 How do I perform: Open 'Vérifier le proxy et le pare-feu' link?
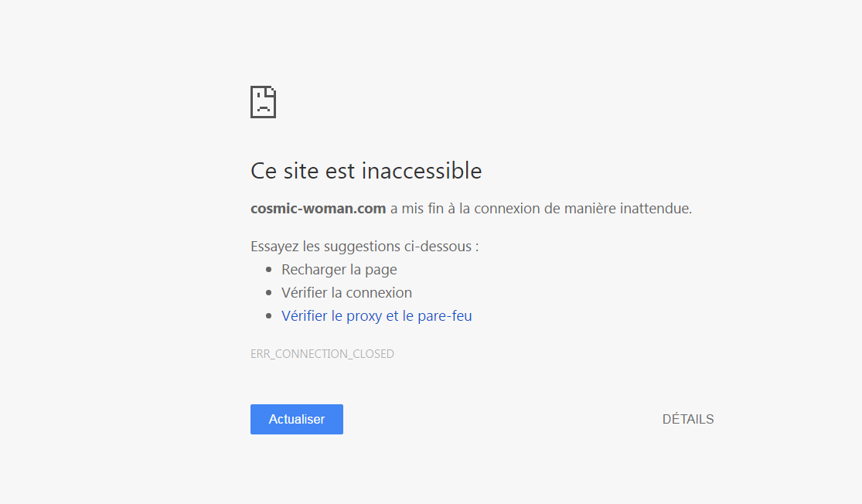coord(376,316)
